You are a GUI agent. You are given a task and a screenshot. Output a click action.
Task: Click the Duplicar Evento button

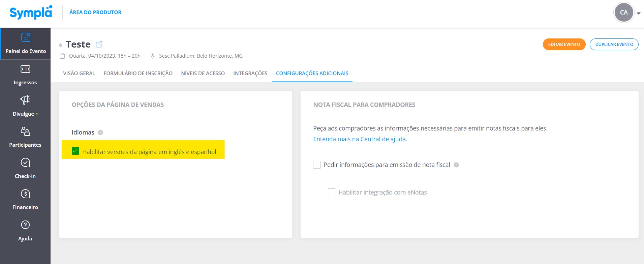(x=614, y=44)
